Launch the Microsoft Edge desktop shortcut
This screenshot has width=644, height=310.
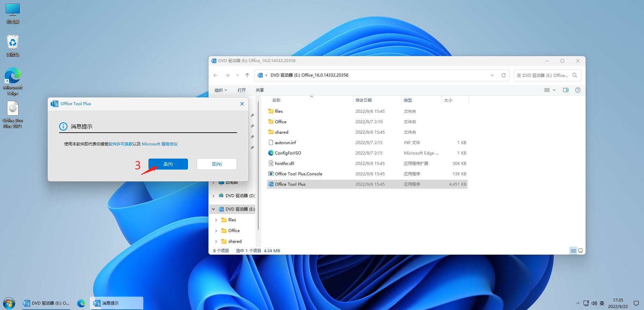click(x=13, y=81)
